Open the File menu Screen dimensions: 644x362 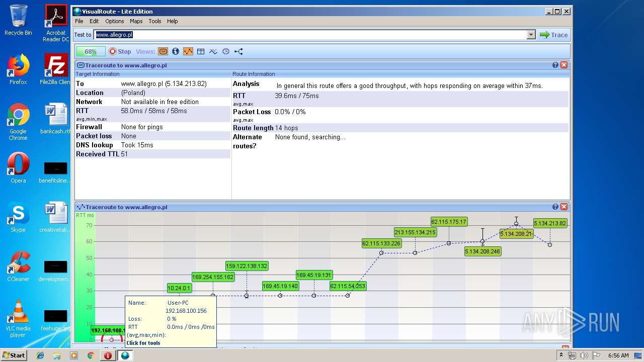point(79,21)
